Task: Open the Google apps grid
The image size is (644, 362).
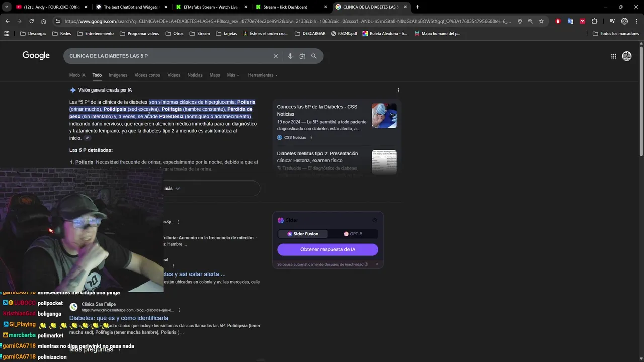Action: [613, 56]
